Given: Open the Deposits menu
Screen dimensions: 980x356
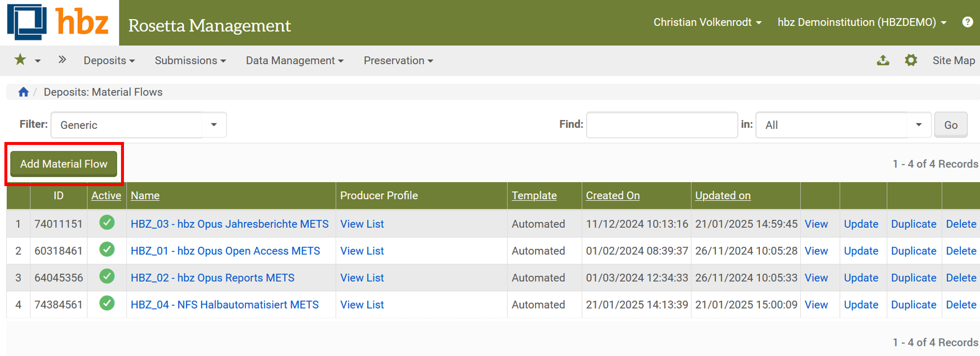Looking at the screenshot, I should point(109,61).
